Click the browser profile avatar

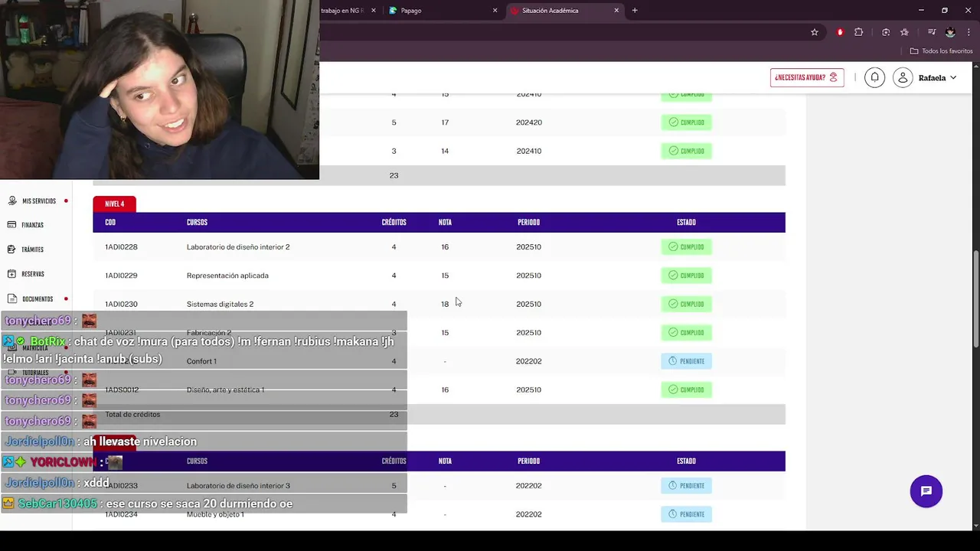950,32
